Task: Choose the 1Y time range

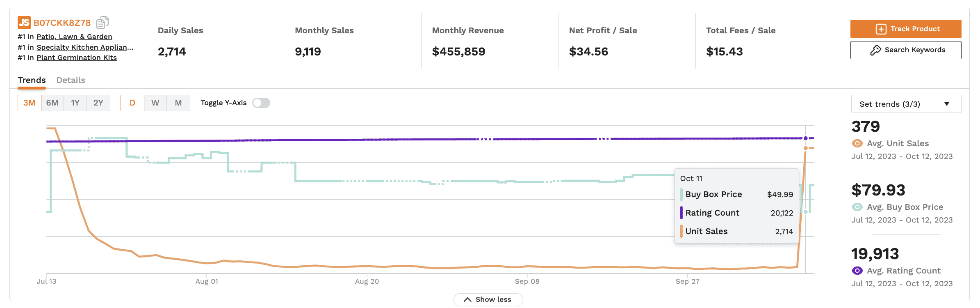Action: coord(75,103)
